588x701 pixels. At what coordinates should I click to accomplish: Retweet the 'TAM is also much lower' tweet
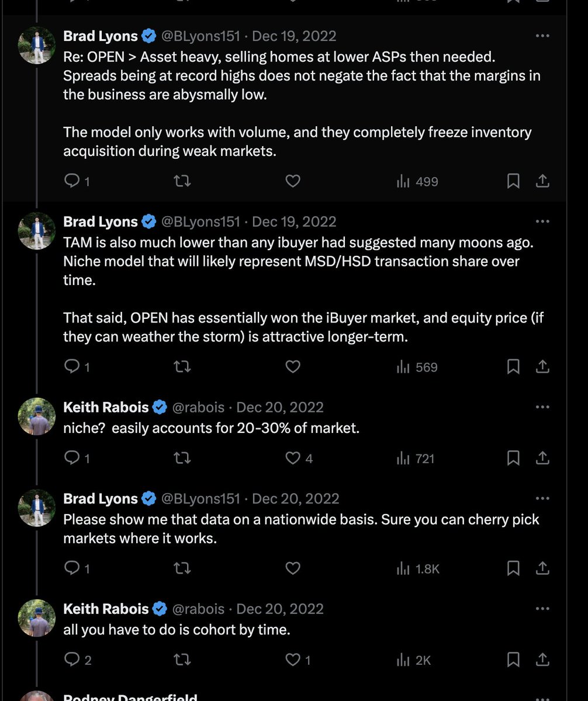coord(183,367)
